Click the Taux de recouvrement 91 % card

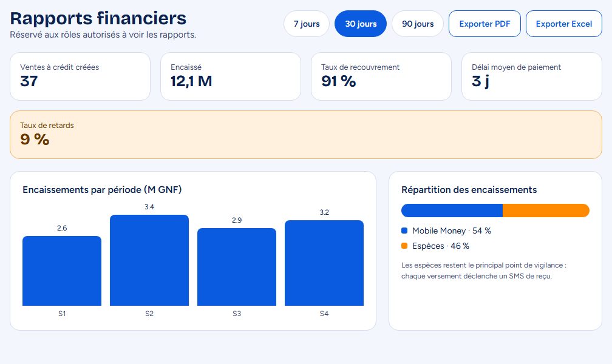click(x=381, y=76)
